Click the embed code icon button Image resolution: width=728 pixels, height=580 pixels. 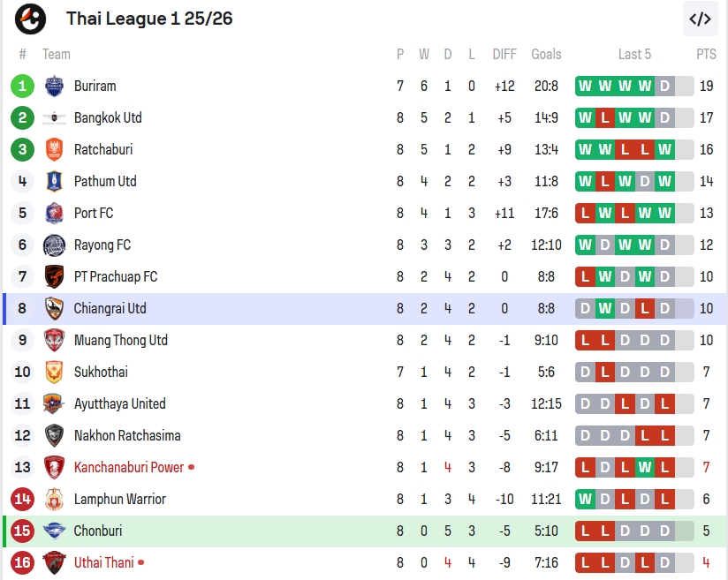click(700, 19)
